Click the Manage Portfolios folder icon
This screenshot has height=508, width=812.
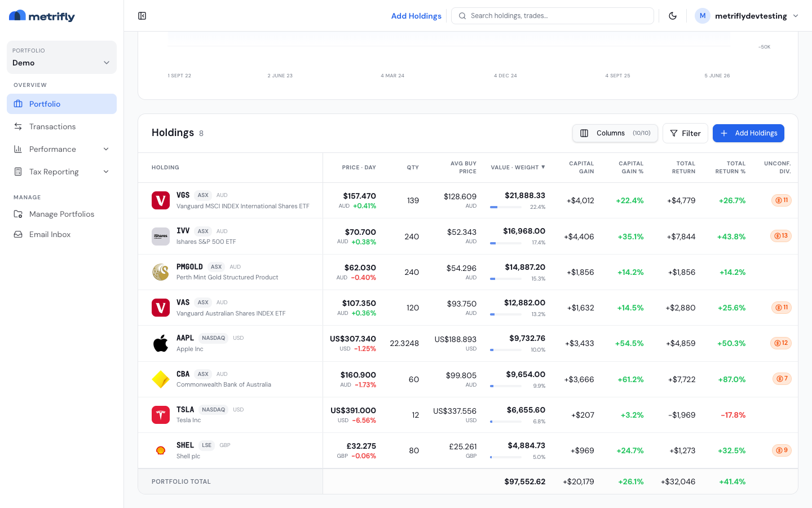(18, 214)
